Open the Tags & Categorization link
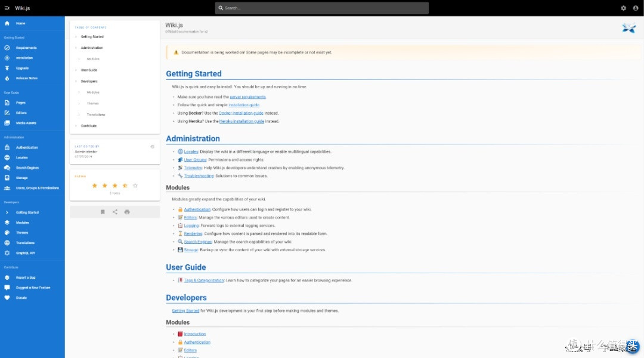Image resolution: width=644 pixels, height=358 pixels. point(204,280)
